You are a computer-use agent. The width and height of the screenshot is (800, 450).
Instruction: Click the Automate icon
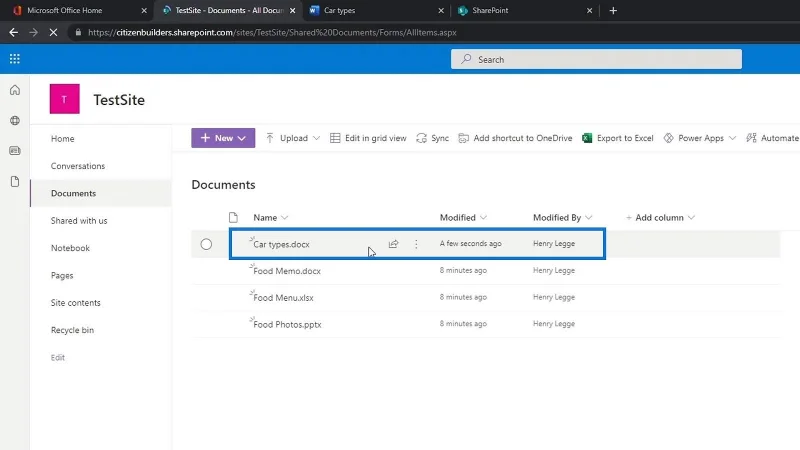click(x=751, y=138)
